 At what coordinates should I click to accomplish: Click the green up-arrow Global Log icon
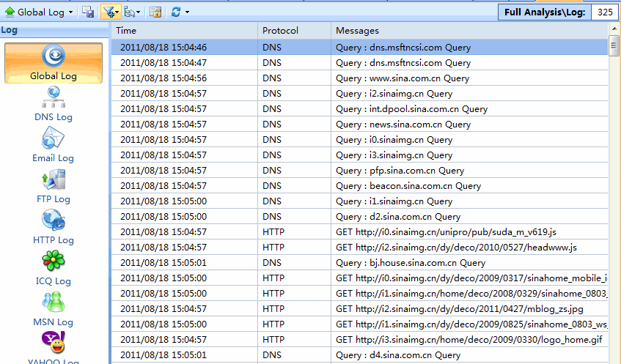10,12
